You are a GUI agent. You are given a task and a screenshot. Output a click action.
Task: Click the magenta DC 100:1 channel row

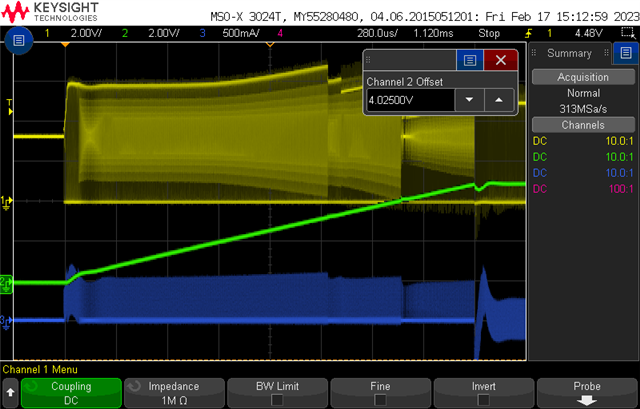(x=583, y=189)
